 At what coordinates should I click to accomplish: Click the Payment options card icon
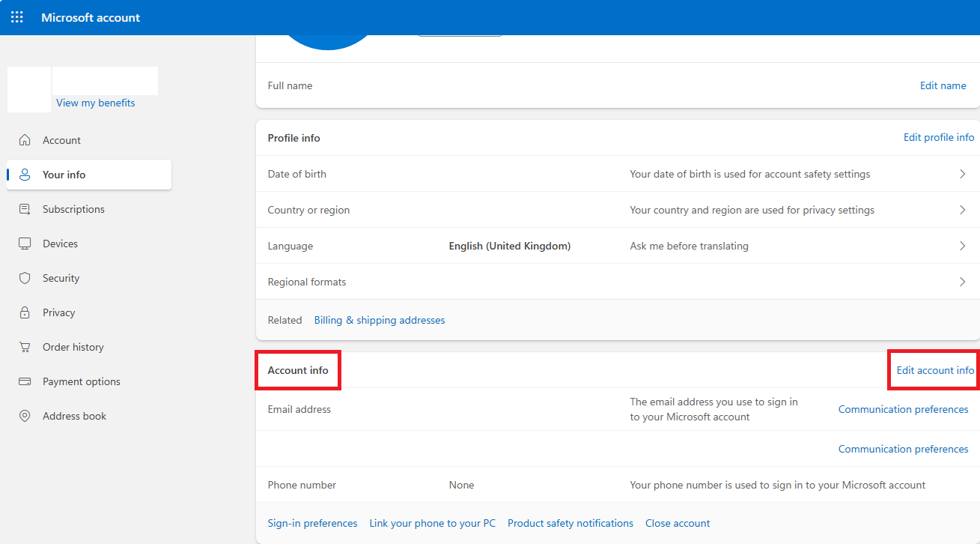pyautogui.click(x=25, y=381)
